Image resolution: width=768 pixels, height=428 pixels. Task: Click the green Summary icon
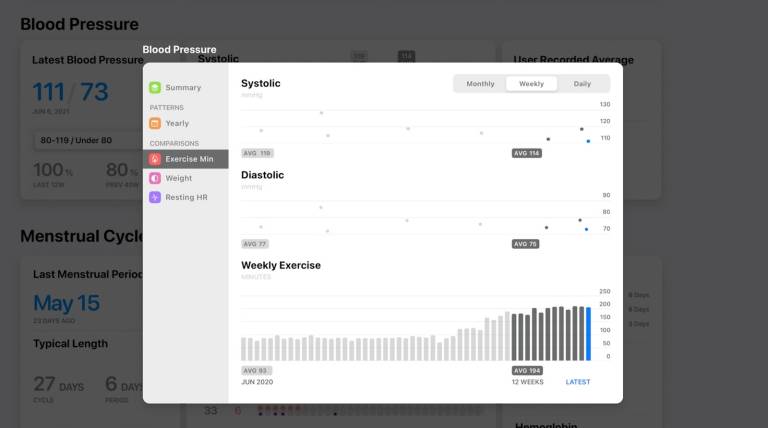click(x=155, y=88)
